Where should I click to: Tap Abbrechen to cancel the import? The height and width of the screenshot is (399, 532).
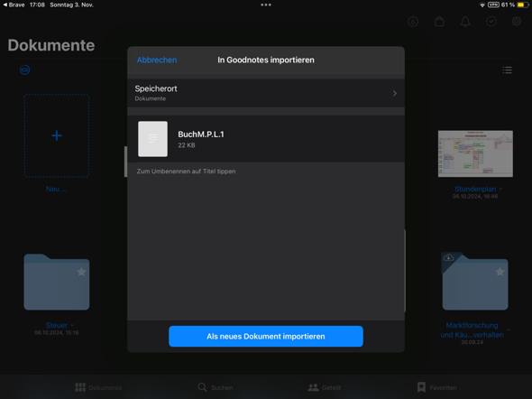point(157,60)
